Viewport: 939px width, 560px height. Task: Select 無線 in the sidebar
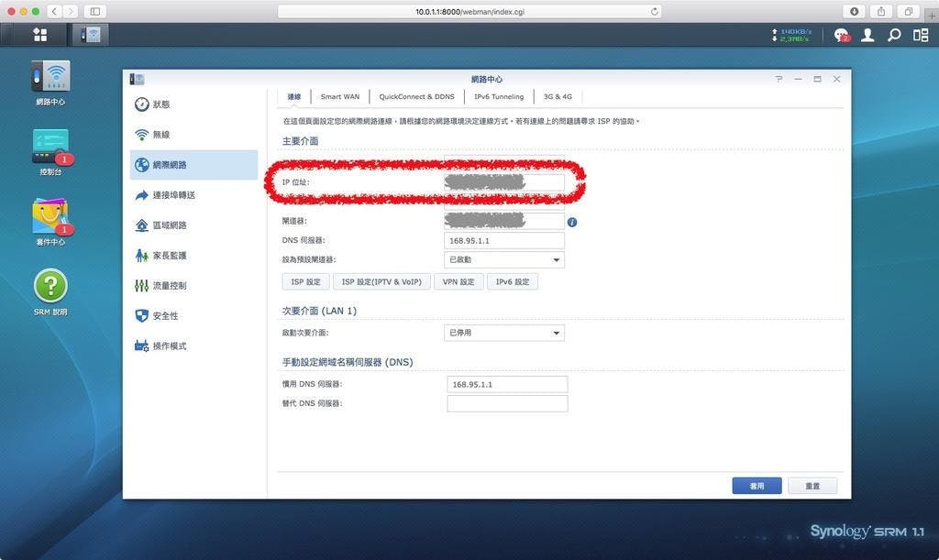click(160, 135)
